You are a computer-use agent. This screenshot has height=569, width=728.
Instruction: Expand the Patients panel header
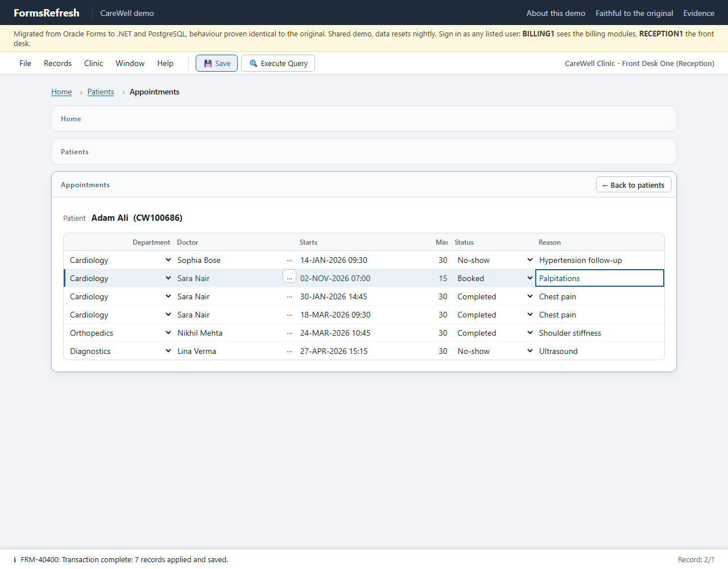point(364,151)
